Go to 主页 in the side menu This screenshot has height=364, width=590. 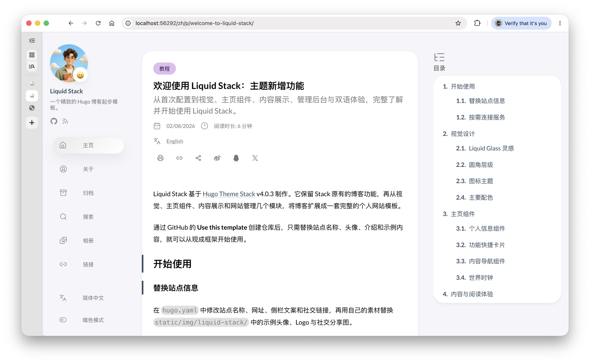(x=88, y=145)
